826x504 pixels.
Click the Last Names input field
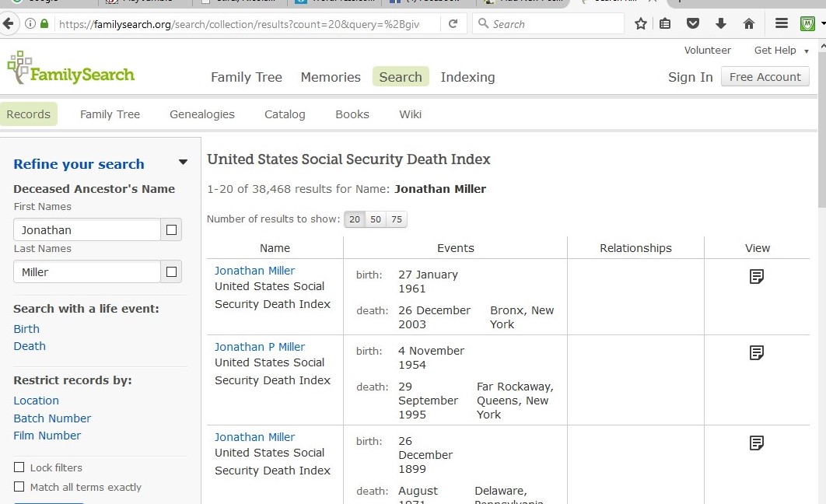(x=87, y=271)
